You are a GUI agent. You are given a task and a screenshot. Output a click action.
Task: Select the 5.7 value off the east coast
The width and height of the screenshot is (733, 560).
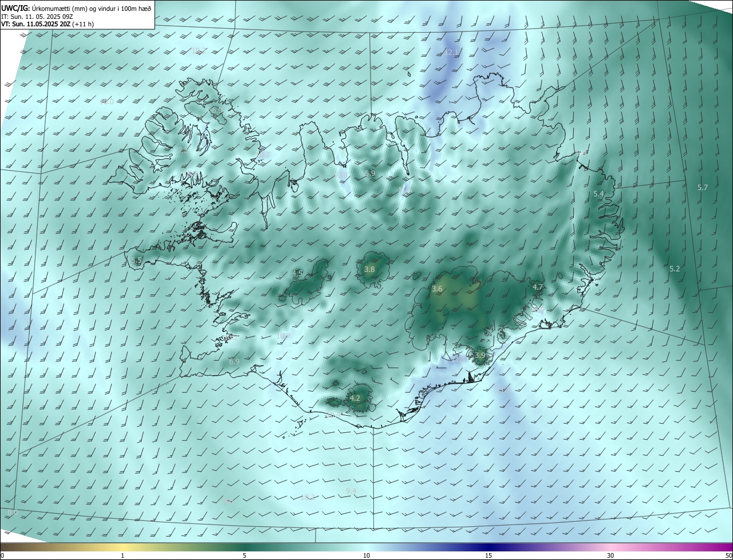click(x=703, y=187)
